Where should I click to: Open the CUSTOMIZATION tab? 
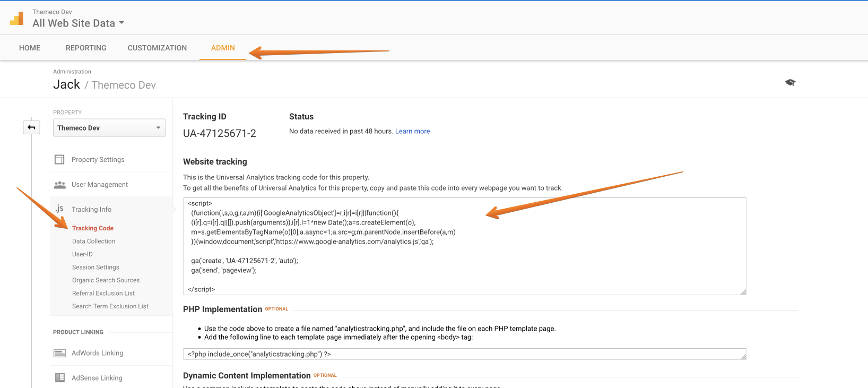(x=157, y=48)
